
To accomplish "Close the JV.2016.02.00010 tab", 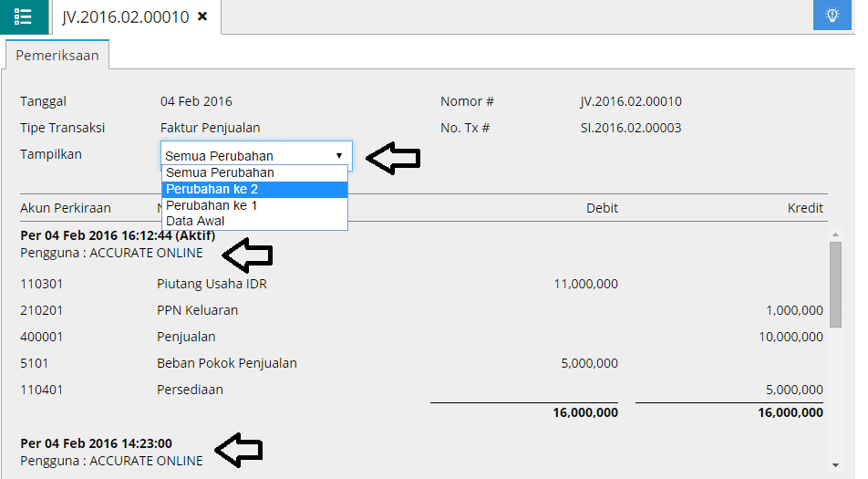I will (x=202, y=16).
